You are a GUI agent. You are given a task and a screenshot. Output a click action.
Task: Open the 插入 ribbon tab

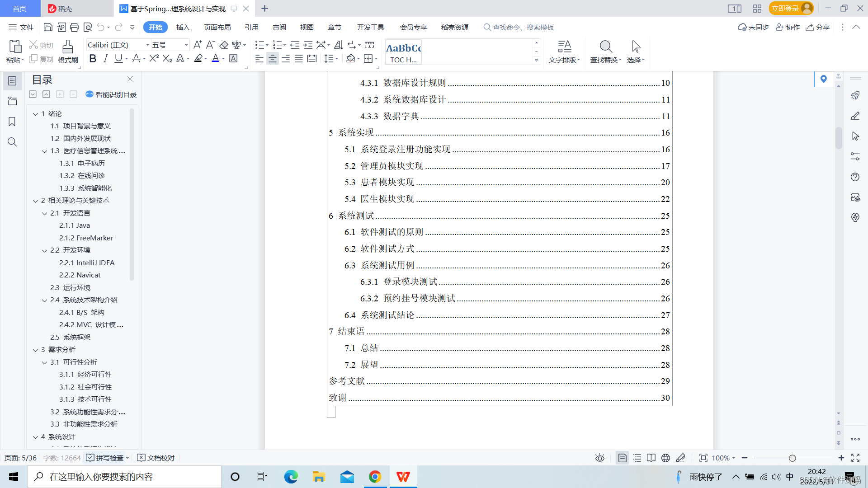click(183, 27)
